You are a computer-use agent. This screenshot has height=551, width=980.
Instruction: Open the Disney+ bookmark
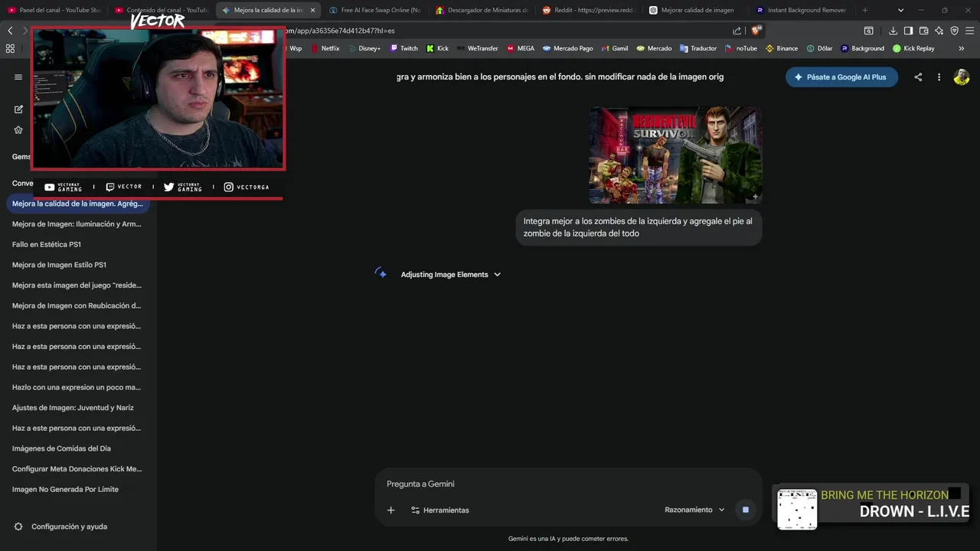click(364, 48)
